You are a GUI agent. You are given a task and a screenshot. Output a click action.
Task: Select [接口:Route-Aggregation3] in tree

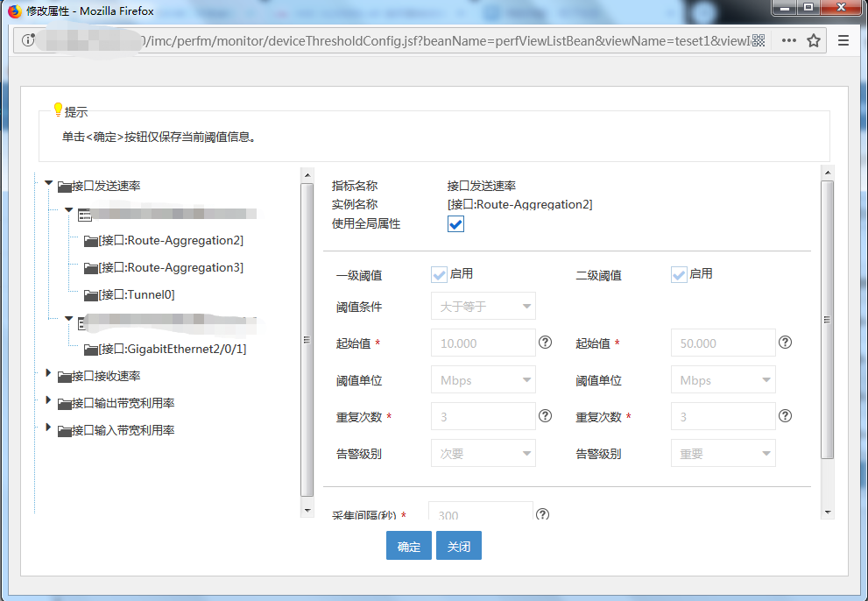click(171, 267)
